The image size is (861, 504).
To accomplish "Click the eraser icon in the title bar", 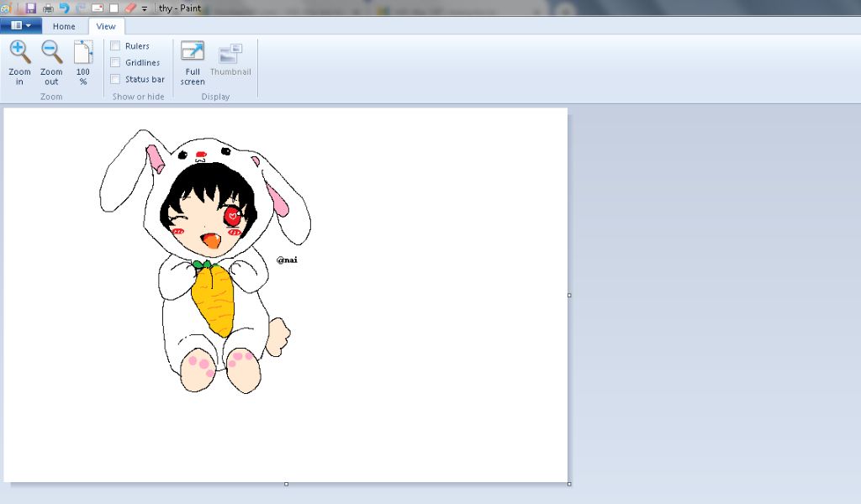I will (x=129, y=8).
